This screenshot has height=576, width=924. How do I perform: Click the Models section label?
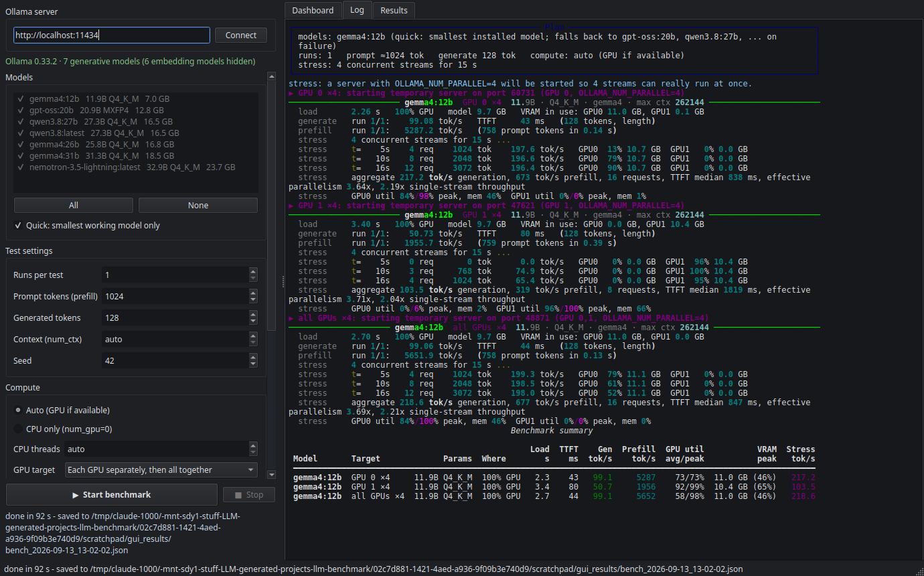coord(19,78)
